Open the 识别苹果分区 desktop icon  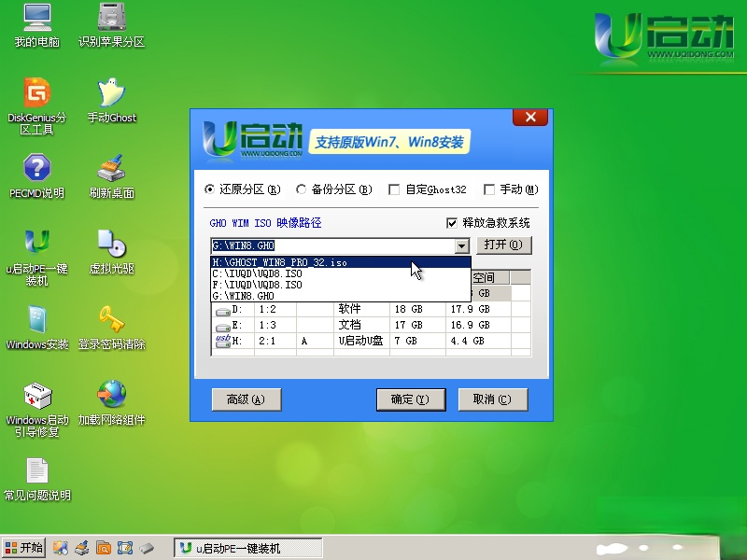click(111, 26)
